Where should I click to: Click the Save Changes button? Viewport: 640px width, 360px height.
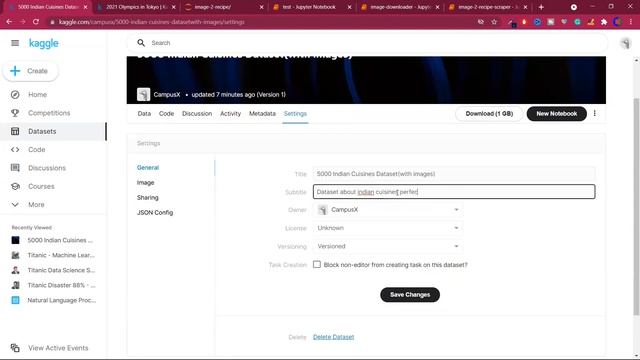410,295
